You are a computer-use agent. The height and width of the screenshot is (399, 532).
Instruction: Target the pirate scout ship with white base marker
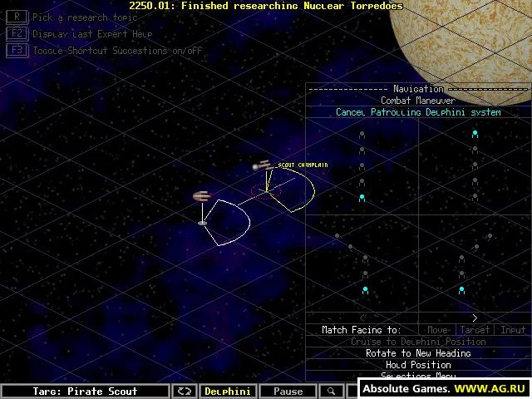pos(202,196)
